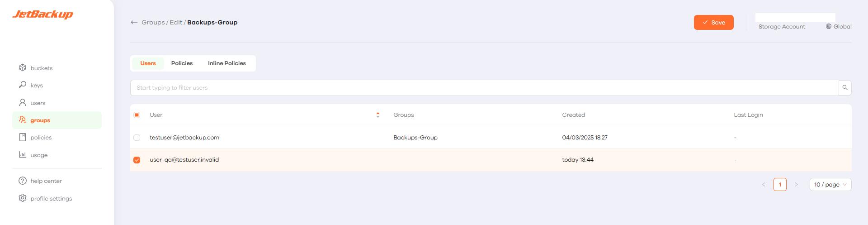Viewport: 868px width, 225px height.
Task: Uncheck the user-qa@testuser.invalid checkbox
Action: click(x=137, y=160)
